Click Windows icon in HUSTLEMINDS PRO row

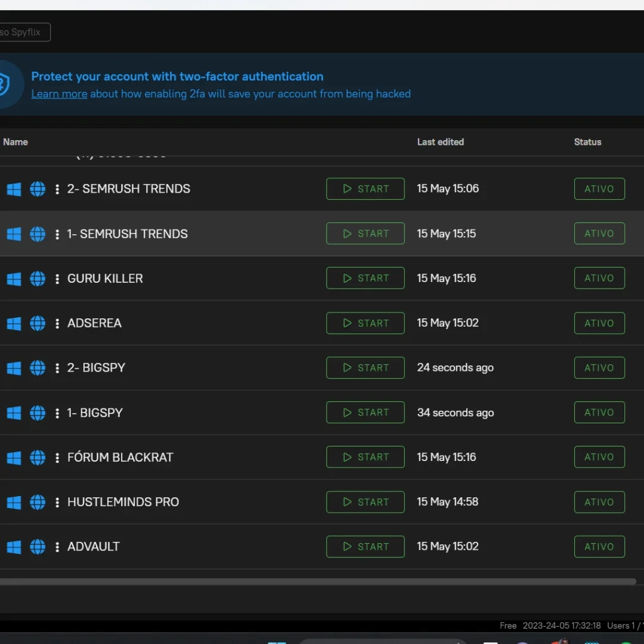14,503
